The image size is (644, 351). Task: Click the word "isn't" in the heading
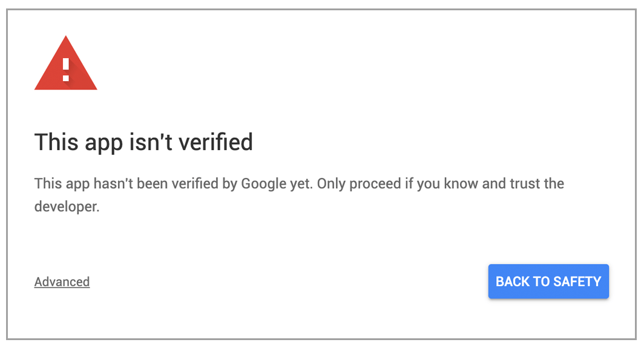point(150,142)
